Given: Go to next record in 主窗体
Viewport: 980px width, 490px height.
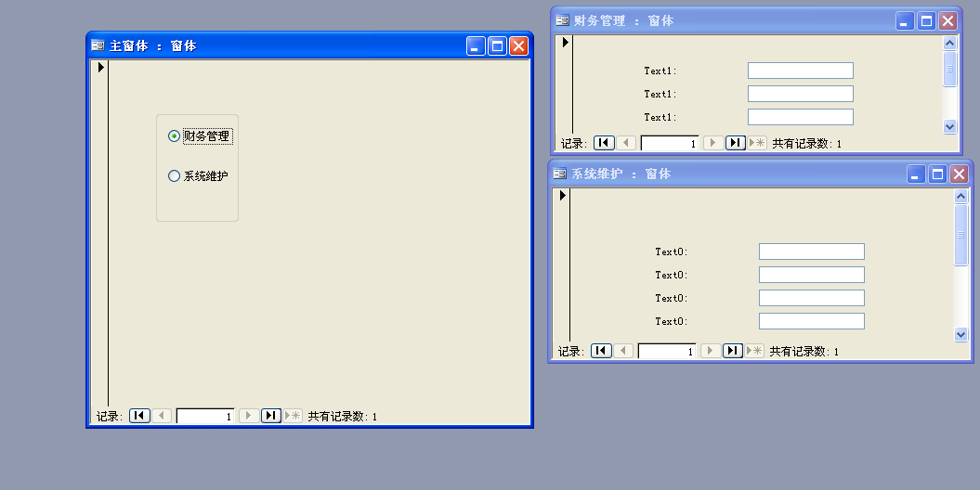Looking at the screenshot, I should [249, 416].
